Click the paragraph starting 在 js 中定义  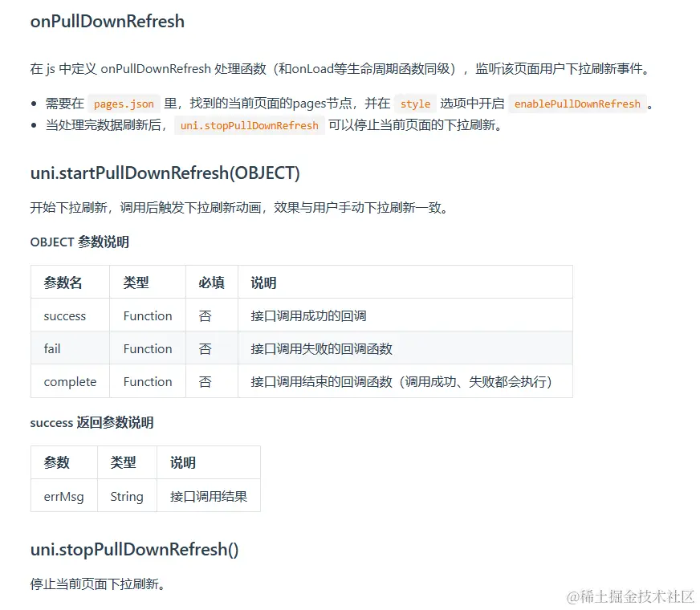(340, 69)
